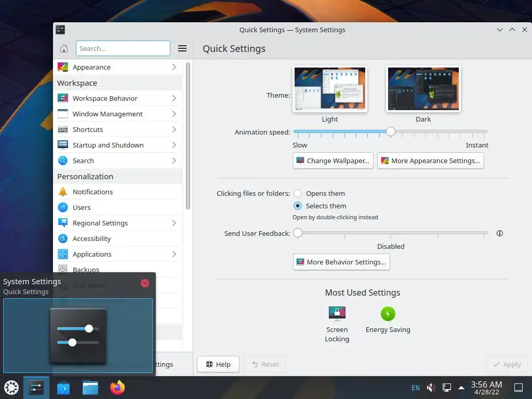Click the muted volume tray icon
The height and width of the screenshot is (399, 532).
point(431,388)
